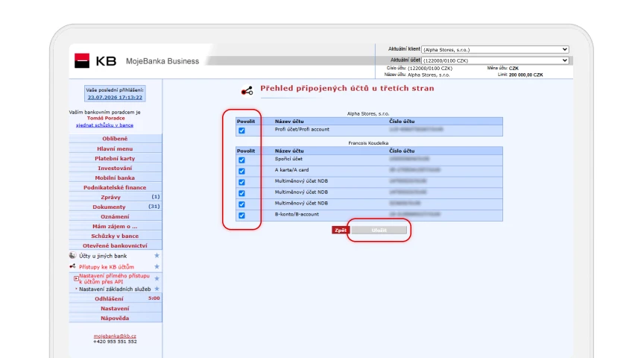Screen dimensions: 644x358
Task: Click the KB red logo
Action: pyautogui.click(x=82, y=61)
